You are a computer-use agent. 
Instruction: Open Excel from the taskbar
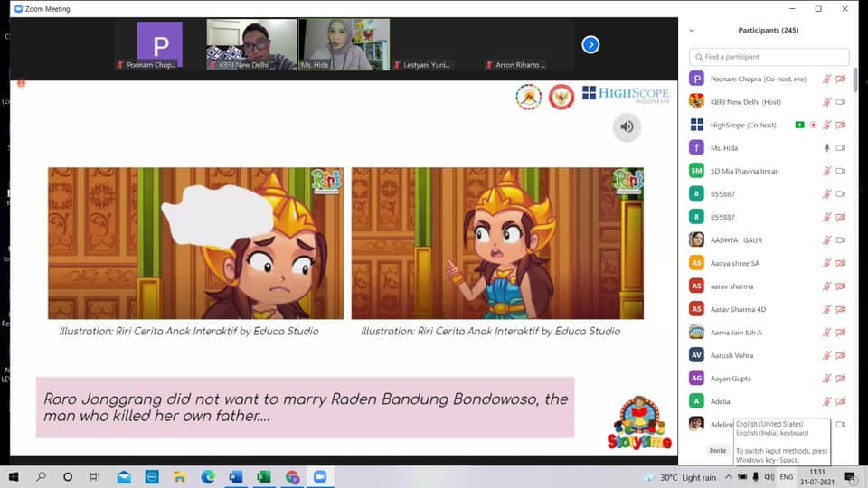click(x=264, y=477)
